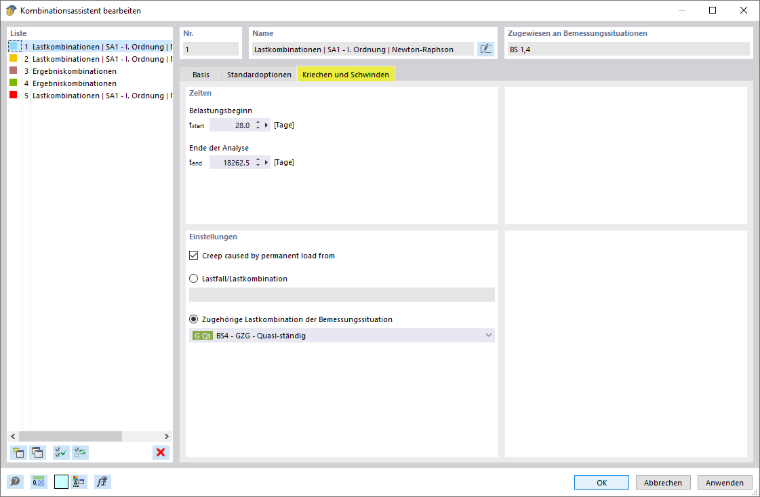This screenshot has width=760, height=497.
Task: Click the OK button
Action: pyautogui.click(x=602, y=482)
